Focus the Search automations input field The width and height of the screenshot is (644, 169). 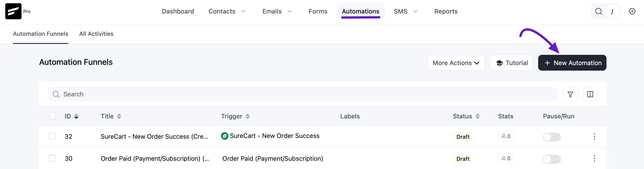pyautogui.click(x=303, y=94)
